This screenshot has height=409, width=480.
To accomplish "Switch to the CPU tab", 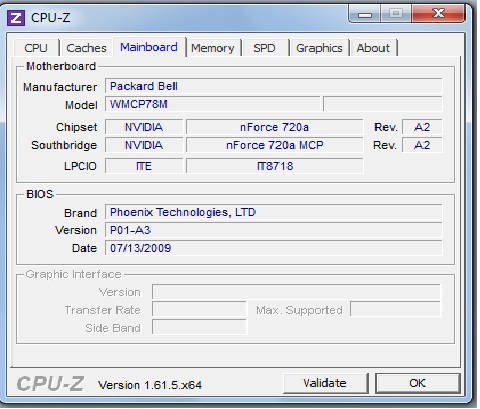I will (x=36, y=48).
